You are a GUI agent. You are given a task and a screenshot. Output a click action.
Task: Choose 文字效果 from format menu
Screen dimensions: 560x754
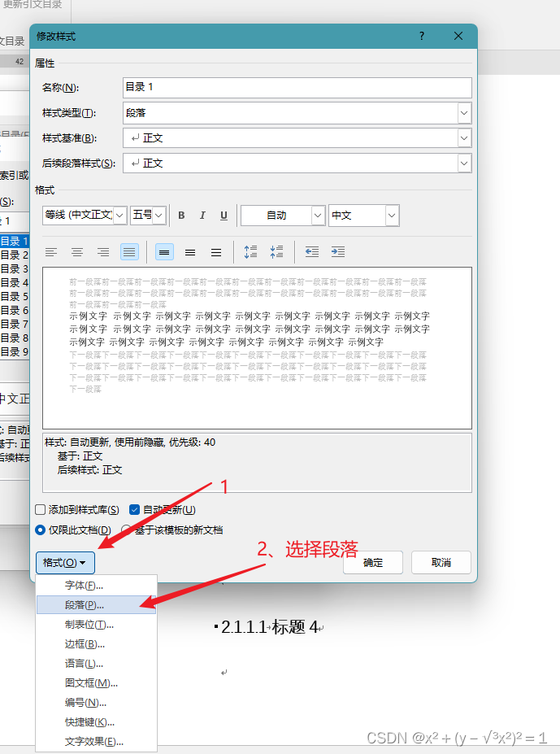pos(97,742)
